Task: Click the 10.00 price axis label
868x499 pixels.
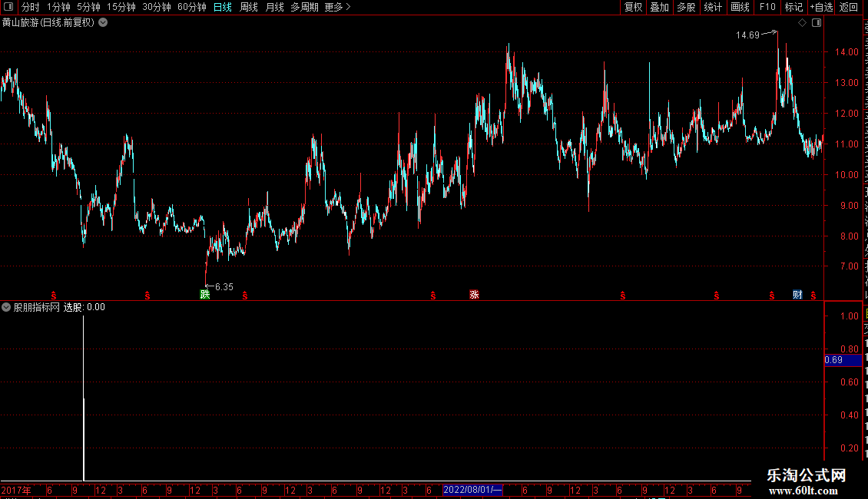Action: tap(846, 175)
